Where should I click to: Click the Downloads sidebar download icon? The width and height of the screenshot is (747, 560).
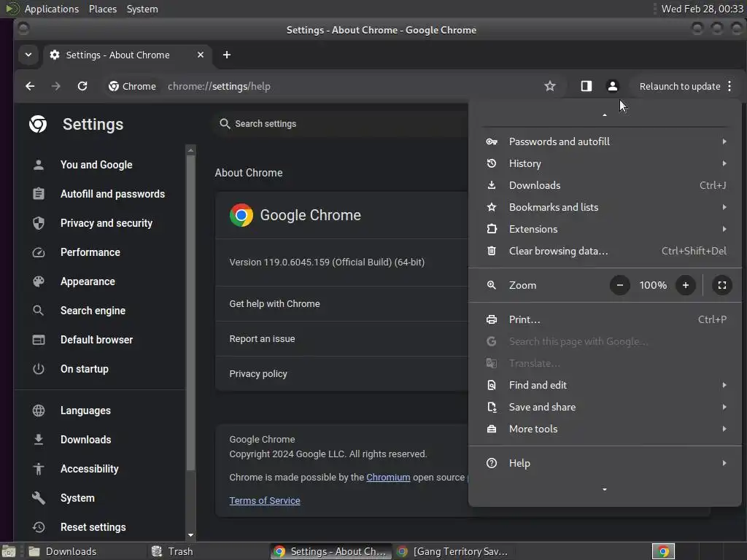click(x=39, y=440)
